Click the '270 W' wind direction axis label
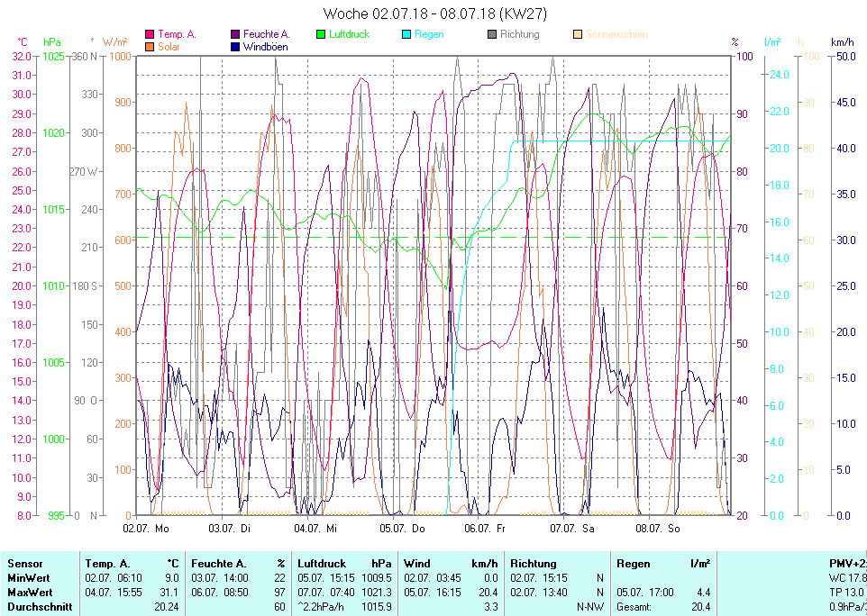867x616 pixels. [84, 171]
